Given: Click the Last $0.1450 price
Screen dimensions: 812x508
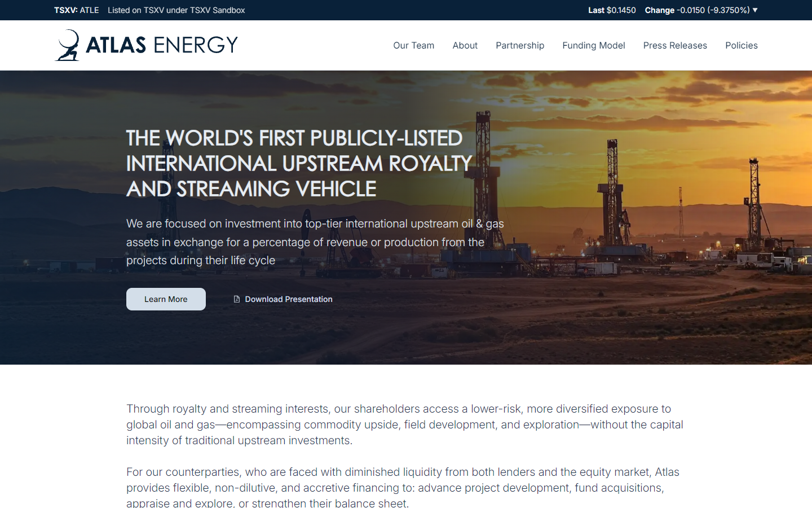Looking at the screenshot, I should (x=612, y=10).
